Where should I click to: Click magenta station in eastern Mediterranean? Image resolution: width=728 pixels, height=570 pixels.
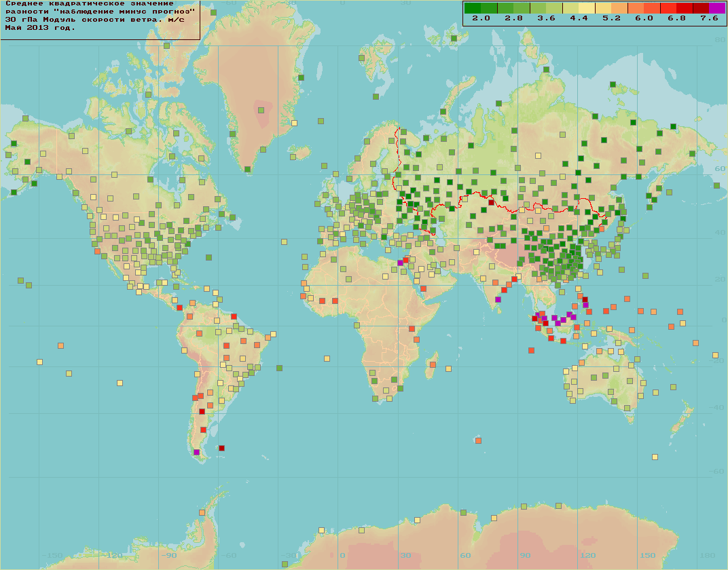click(400, 263)
